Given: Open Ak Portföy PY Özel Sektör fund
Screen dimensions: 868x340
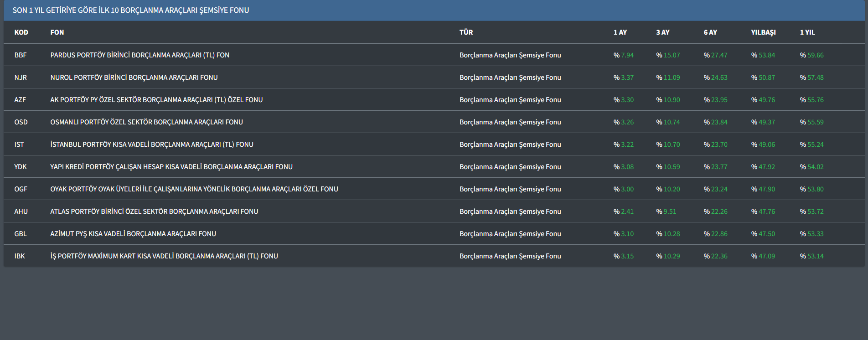Looking at the screenshot, I should (156, 100).
